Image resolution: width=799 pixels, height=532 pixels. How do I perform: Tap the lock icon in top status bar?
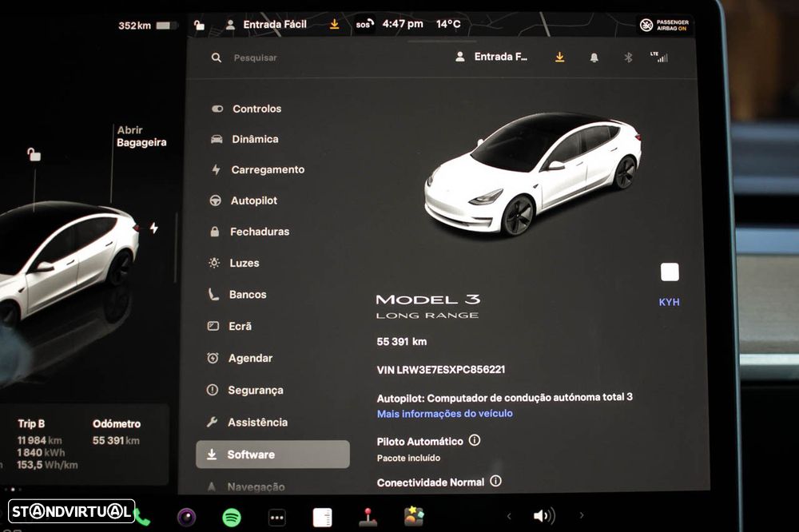point(199,25)
